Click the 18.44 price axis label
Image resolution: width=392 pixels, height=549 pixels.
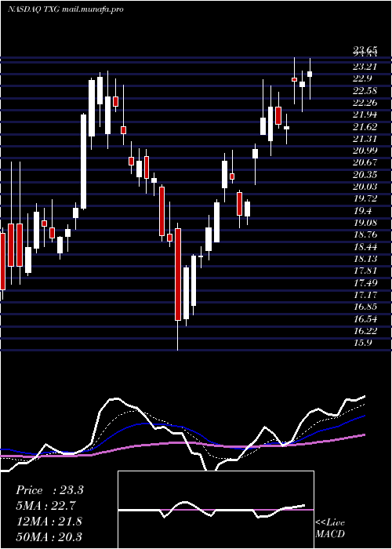[365, 246]
